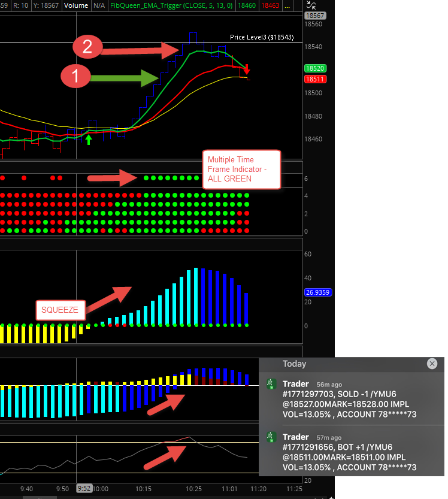
Task: Click the 11:25 time axis label
Action: point(294,489)
